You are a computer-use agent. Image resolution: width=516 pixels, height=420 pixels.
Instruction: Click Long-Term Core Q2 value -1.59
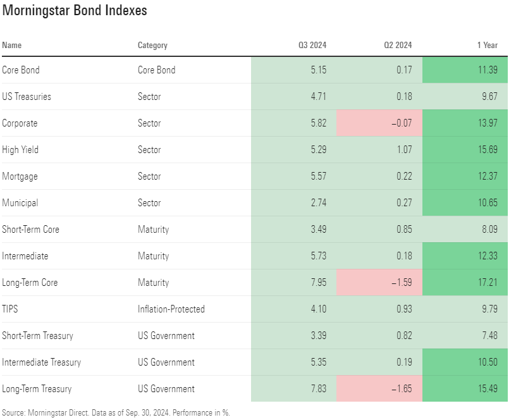coord(400,283)
